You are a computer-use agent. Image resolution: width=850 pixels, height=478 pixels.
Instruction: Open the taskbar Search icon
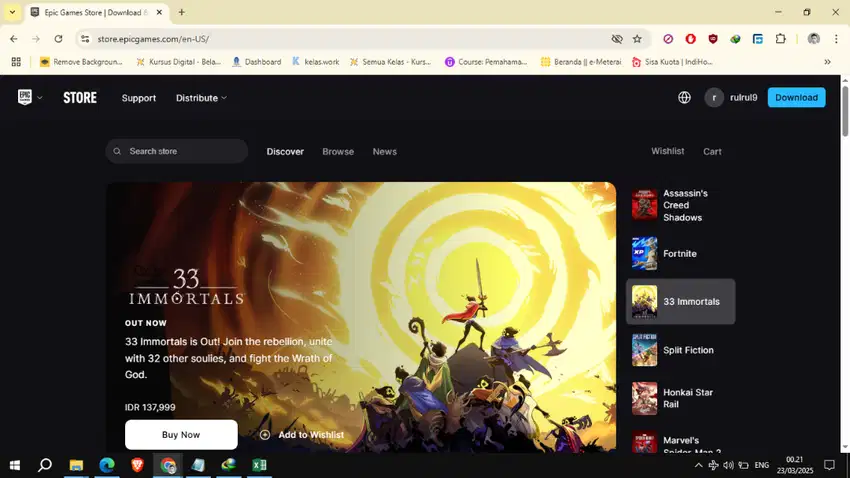click(x=45, y=465)
